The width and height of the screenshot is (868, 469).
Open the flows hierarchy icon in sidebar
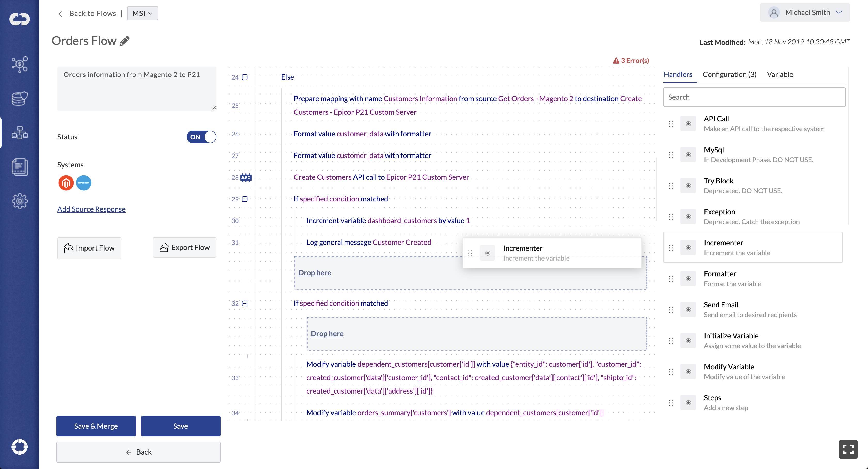tap(20, 132)
